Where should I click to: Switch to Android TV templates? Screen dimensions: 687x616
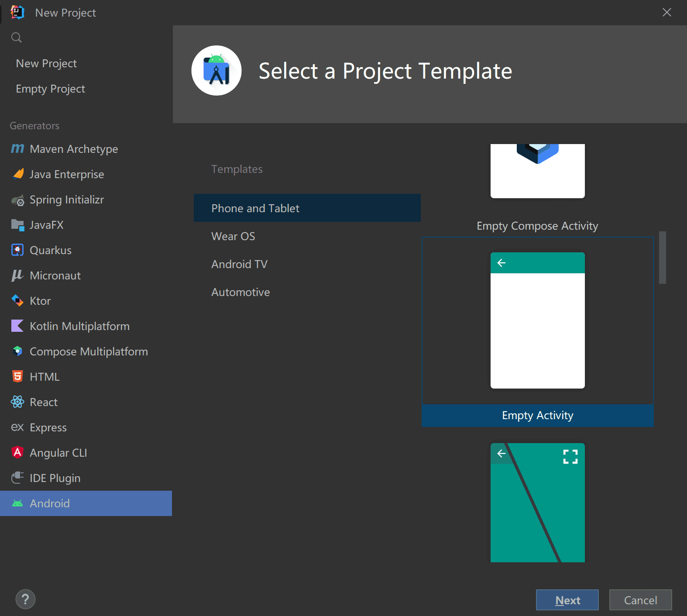[307, 264]
